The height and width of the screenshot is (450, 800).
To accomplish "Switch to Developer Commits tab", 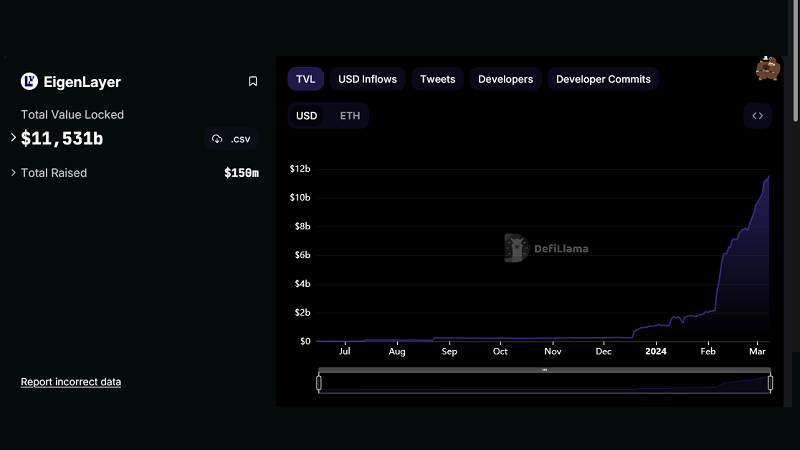I will tap(603, 79).
